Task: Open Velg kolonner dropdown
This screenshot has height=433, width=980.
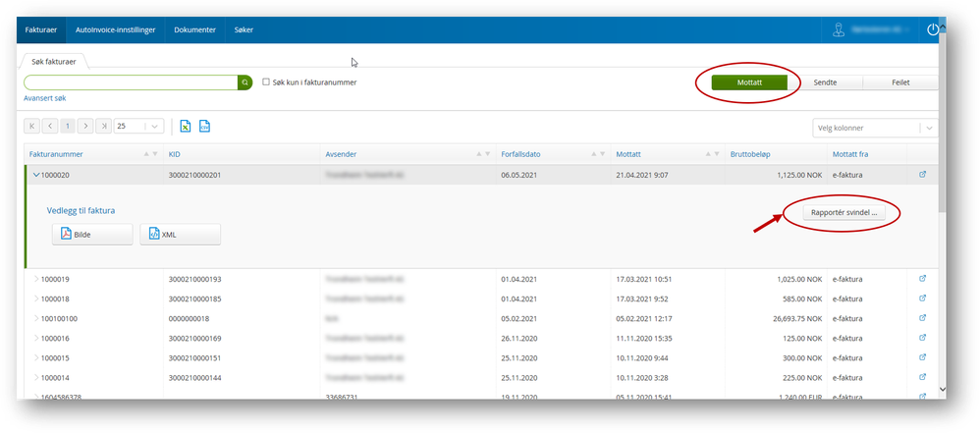Action: coord(875,128)
